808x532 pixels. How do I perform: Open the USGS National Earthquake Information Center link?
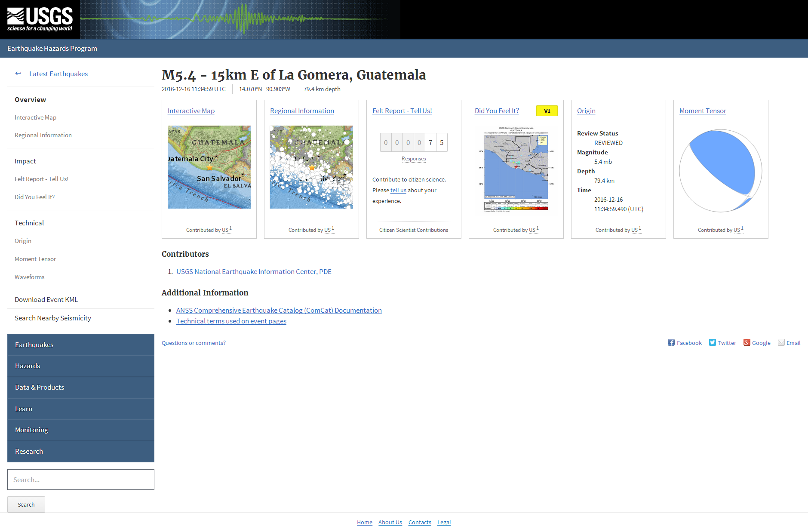(254, 271)
